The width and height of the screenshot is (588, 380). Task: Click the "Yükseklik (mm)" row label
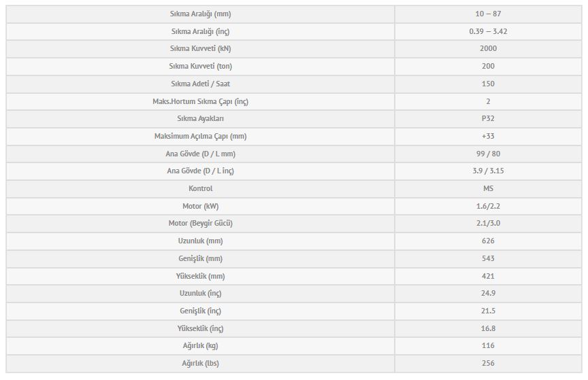click(200, 276)
